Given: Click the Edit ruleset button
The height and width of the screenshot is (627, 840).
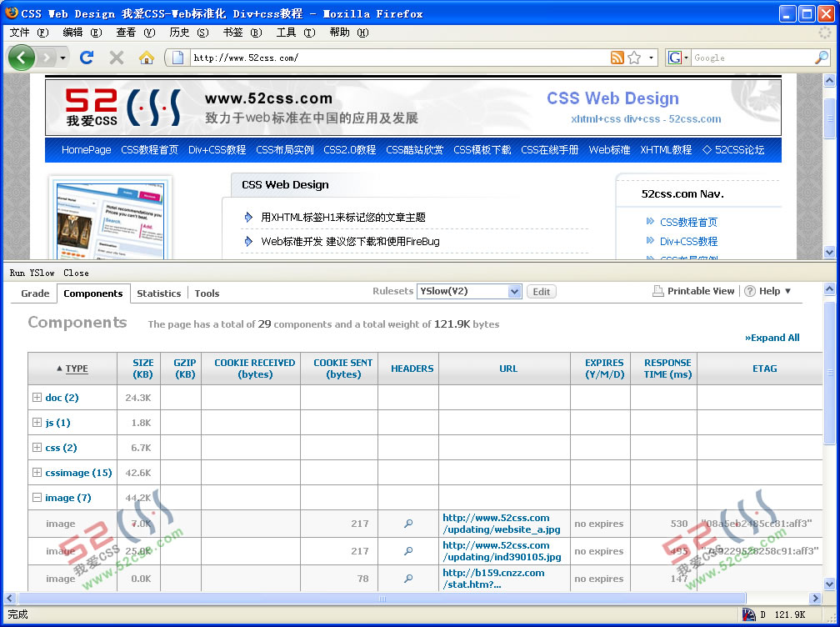Looking at the screenshot, I should click(x=541, y=292).
